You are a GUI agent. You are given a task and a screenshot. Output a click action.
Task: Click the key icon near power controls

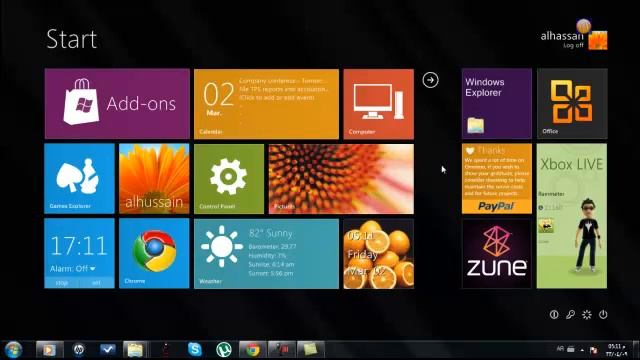click(x=570, y=314)
